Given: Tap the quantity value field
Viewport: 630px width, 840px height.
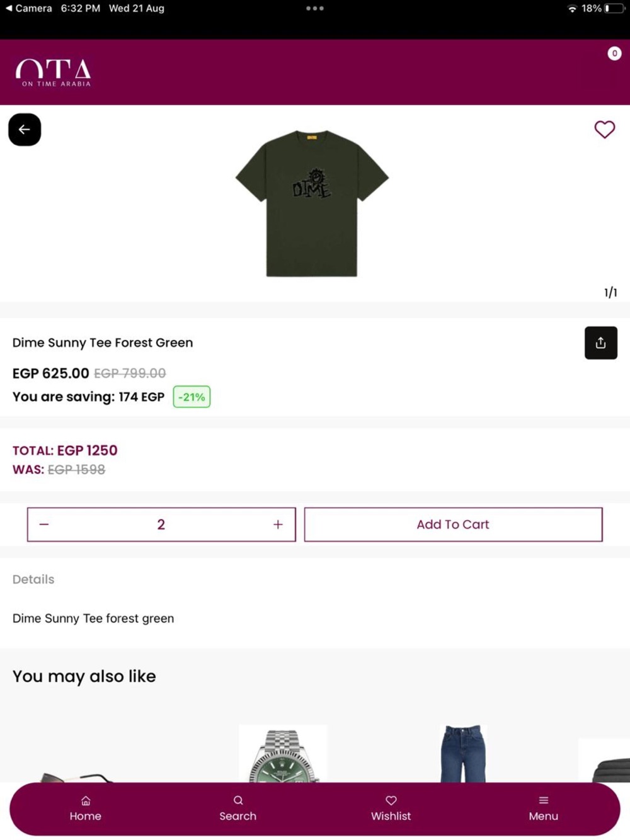Looking at the screenshot, I should pyautogui.click(x=161, y=525).
